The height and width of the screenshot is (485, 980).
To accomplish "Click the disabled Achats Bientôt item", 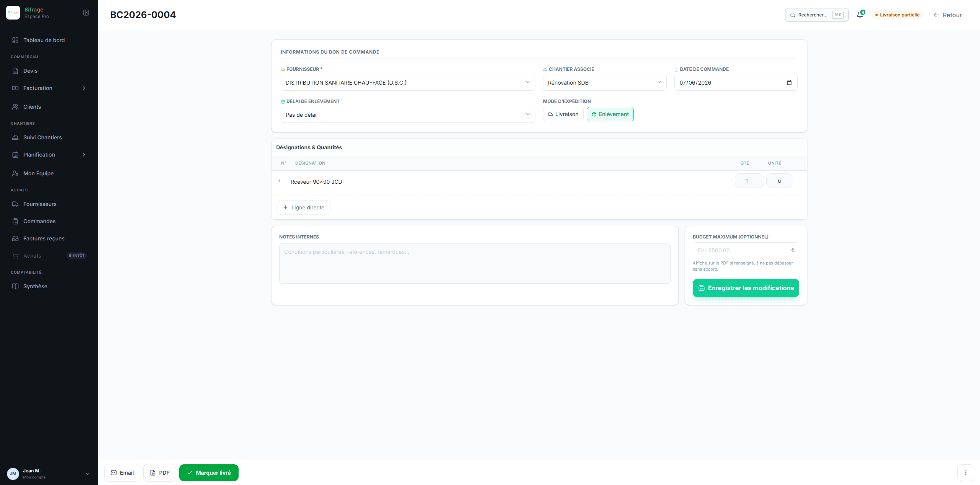I will (x=49, y=256).
